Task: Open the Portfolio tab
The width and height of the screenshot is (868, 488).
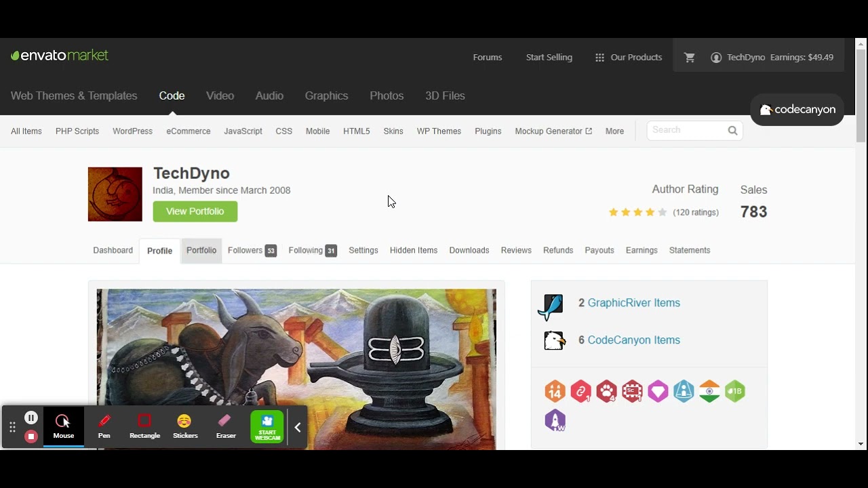Action: pos(201,251)
